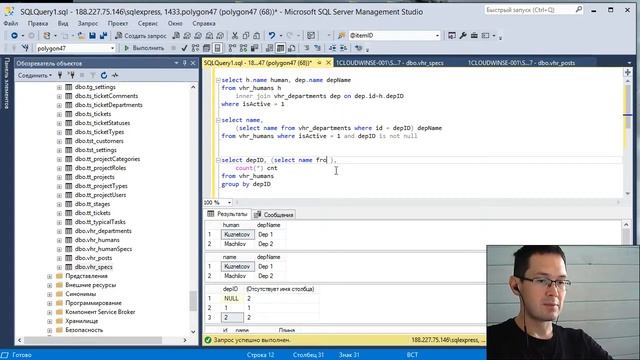Click the Refresh icon in Object Explorer
640x360 pixels.
click(x=104, y=76)
